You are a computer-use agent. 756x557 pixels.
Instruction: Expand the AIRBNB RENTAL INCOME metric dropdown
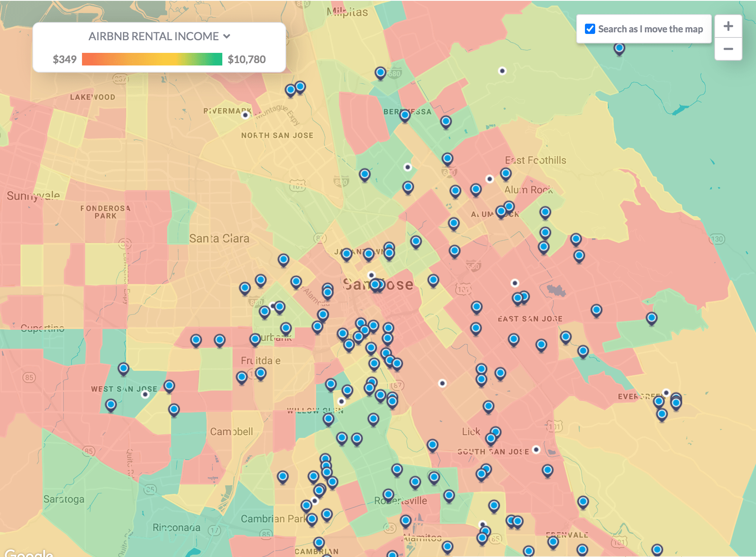(227, 36)
